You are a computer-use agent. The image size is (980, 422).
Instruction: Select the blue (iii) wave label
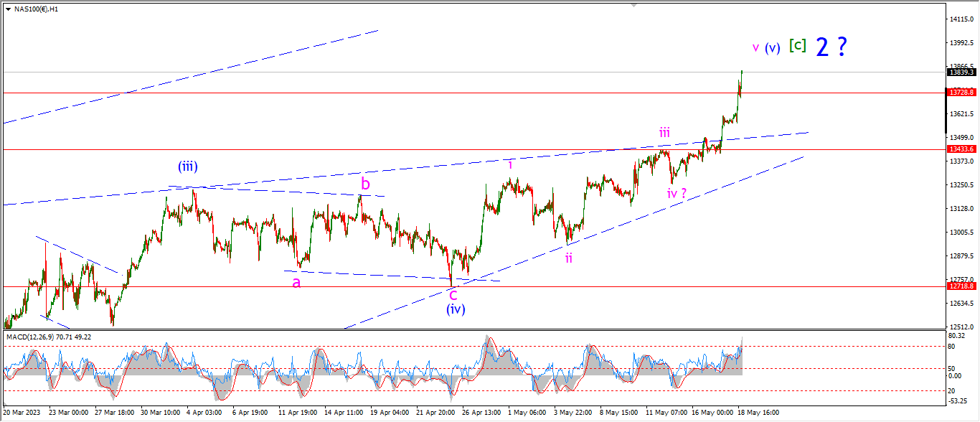[x=188, y=167]
